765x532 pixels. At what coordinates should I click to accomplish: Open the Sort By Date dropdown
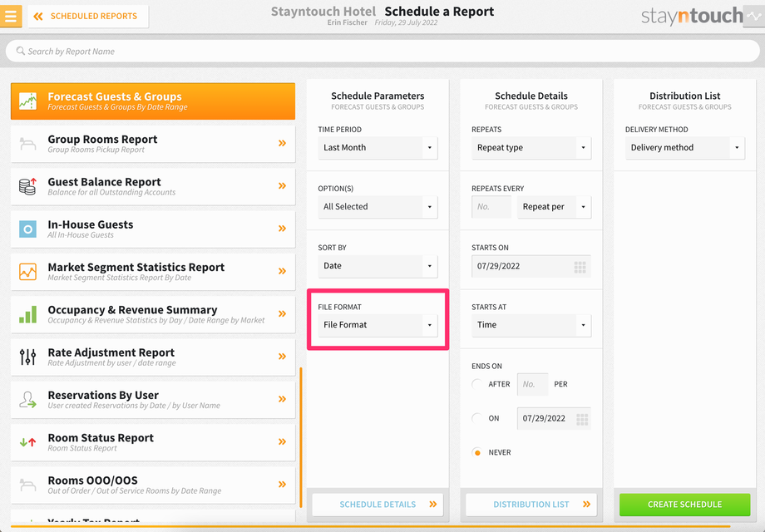(x=378, y=266)
